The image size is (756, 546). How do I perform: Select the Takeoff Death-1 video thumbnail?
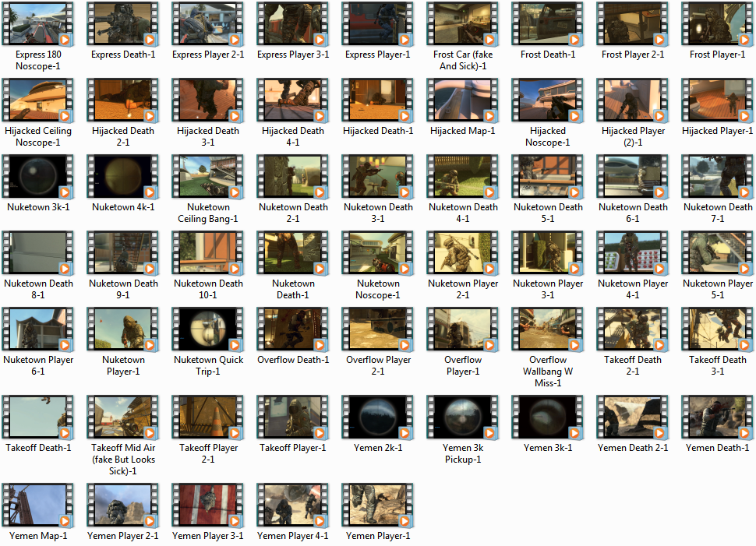38,417
